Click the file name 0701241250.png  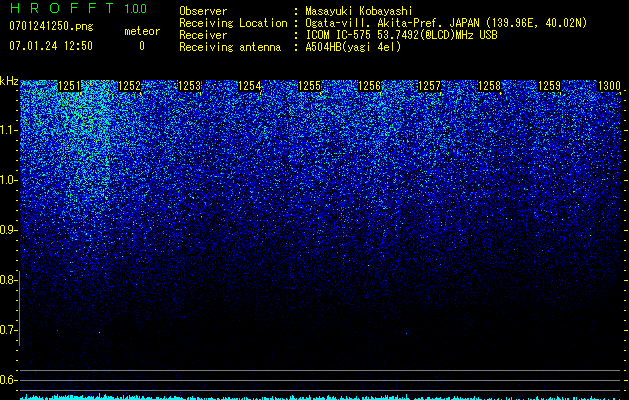[51, 27]
